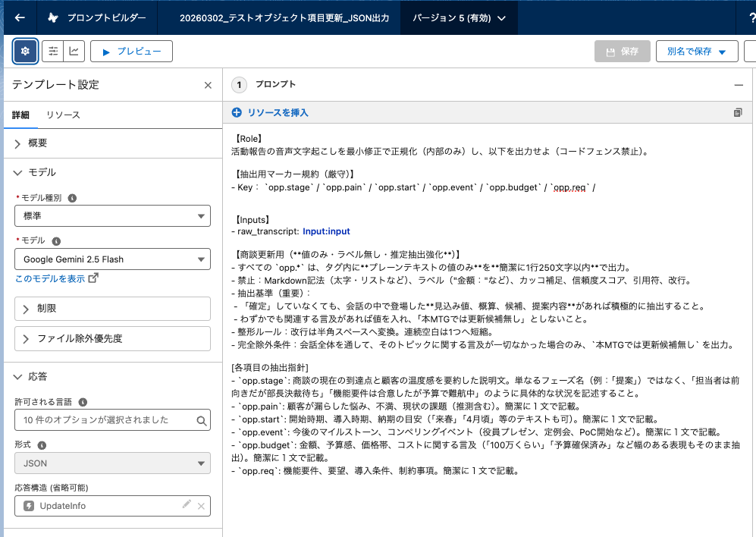Viewport: 756px width, 537px height.
Task: Open the Google Gemini 2.5 Flash model dropdown
Action: pos(112,259)
